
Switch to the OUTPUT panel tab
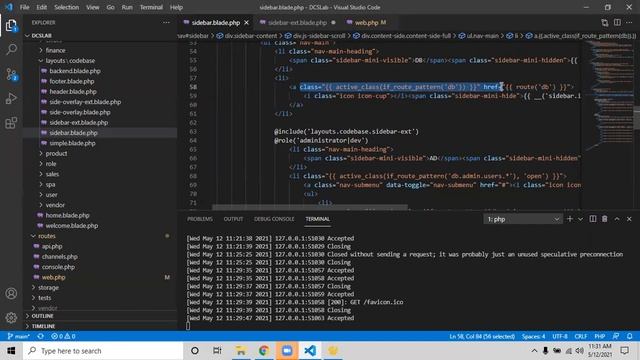[233, 219]
